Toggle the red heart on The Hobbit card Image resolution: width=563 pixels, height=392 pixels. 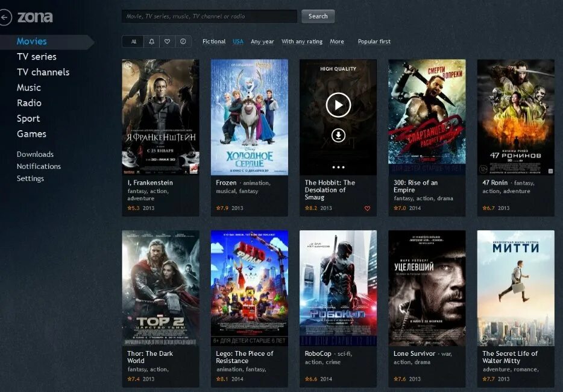tap(367, 209)
